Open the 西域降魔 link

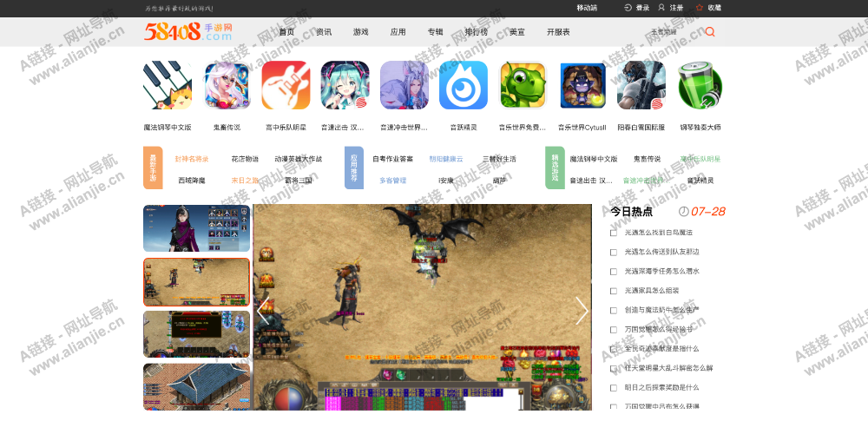pos(192,181)
